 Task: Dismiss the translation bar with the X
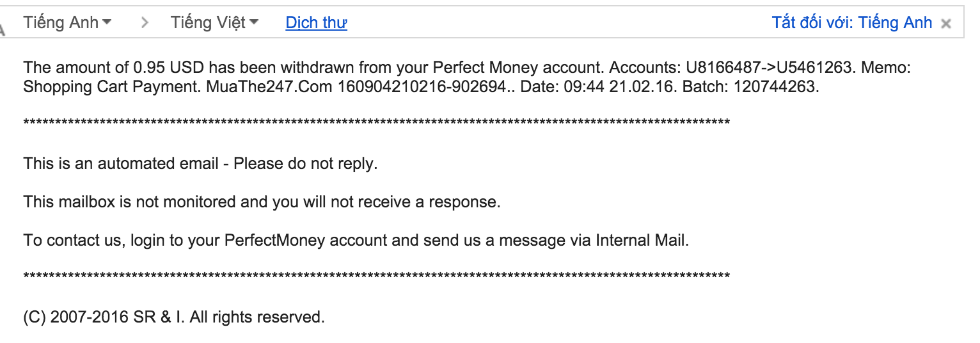click(946, 24)
